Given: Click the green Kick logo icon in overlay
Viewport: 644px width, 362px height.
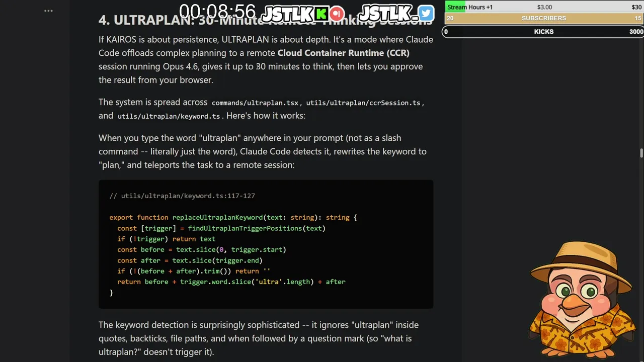Looking at the screenshot, I should 321,14.
